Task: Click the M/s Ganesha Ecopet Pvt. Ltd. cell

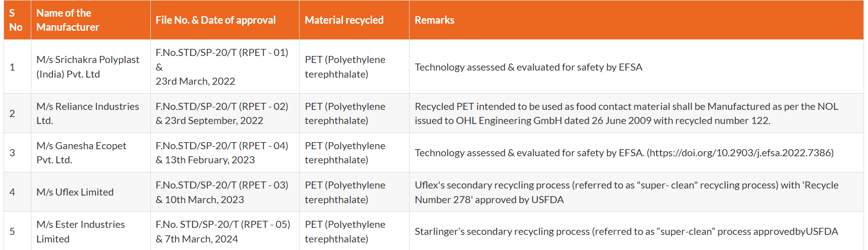Action: pos(81,153)
